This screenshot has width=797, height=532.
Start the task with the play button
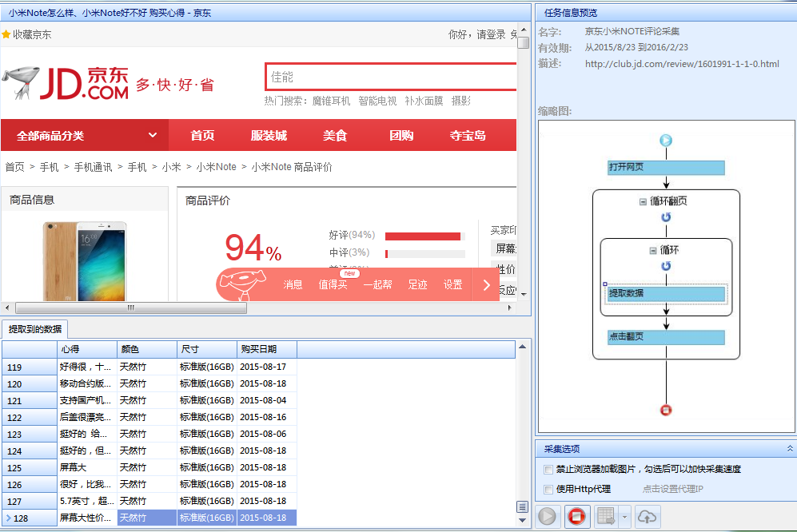[548, 517]
